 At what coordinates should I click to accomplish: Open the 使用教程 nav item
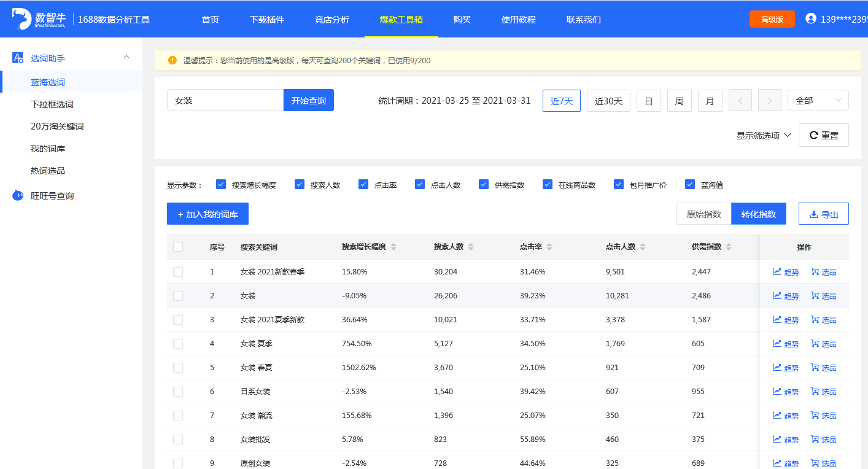click(519, 19)
